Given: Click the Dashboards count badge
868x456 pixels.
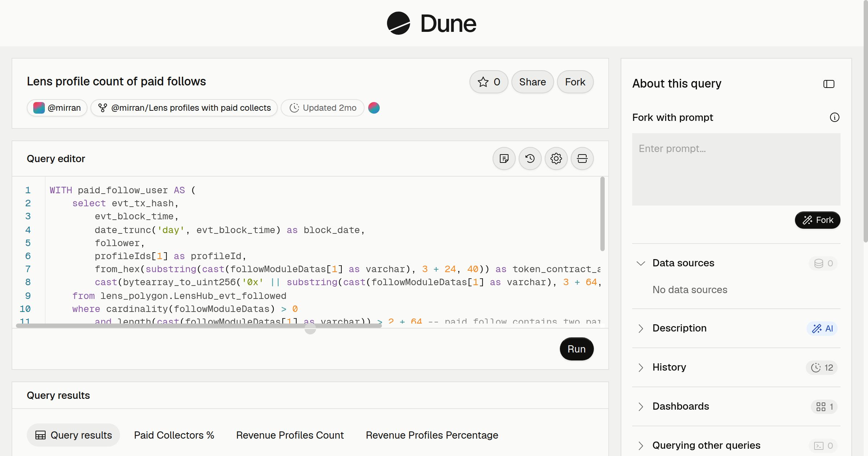Looking at the screenshot, I should click(x=824, y=406).
